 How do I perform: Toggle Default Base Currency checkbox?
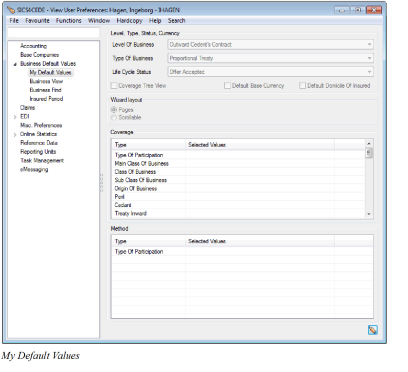coord(227,86)
